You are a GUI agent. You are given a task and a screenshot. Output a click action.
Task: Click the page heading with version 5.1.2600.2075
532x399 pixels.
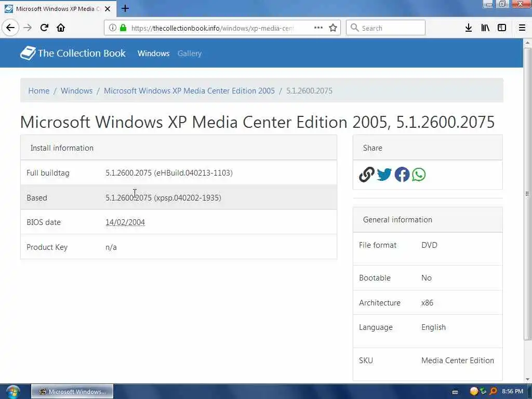258,122
